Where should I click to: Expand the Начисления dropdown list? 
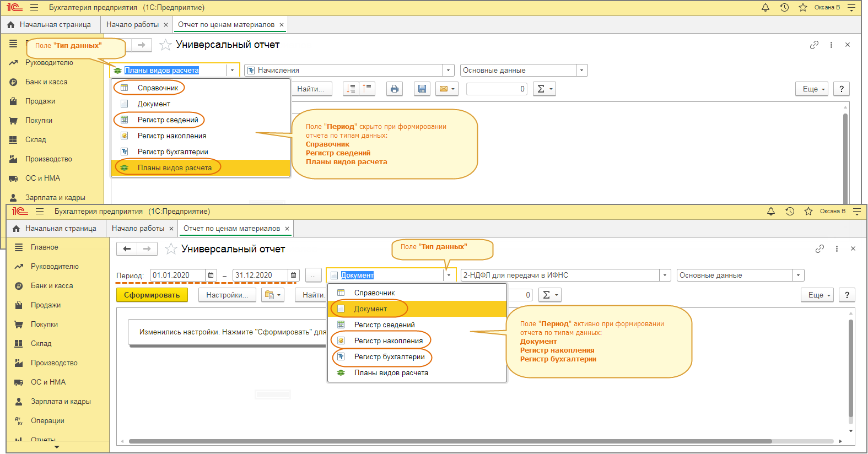pos(449,71)
